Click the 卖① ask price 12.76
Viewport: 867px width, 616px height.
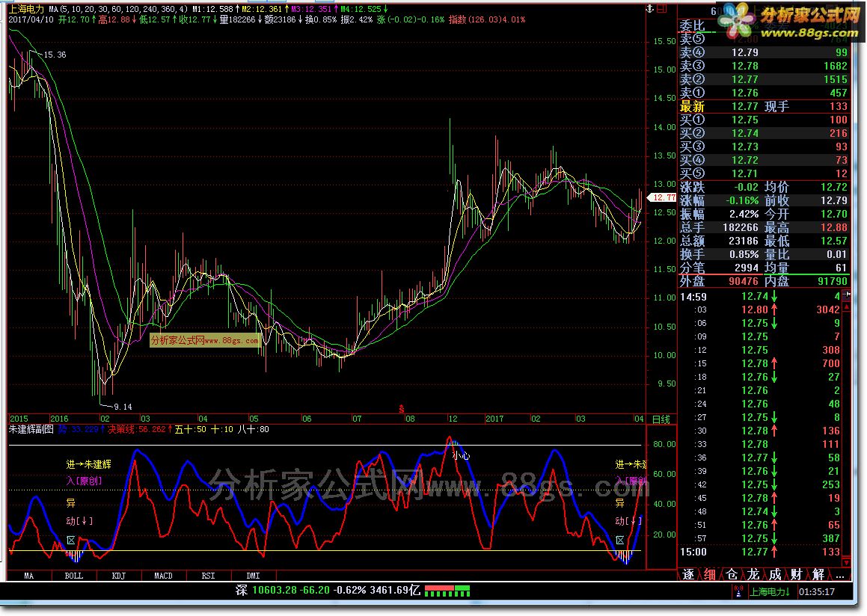(745, 93)
